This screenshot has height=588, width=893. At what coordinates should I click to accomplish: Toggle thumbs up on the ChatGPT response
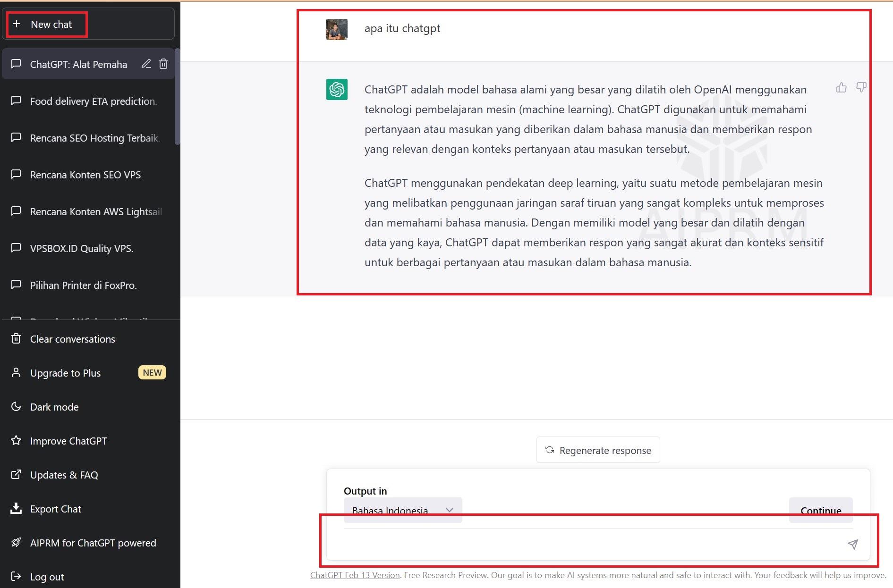coord(841,87)
